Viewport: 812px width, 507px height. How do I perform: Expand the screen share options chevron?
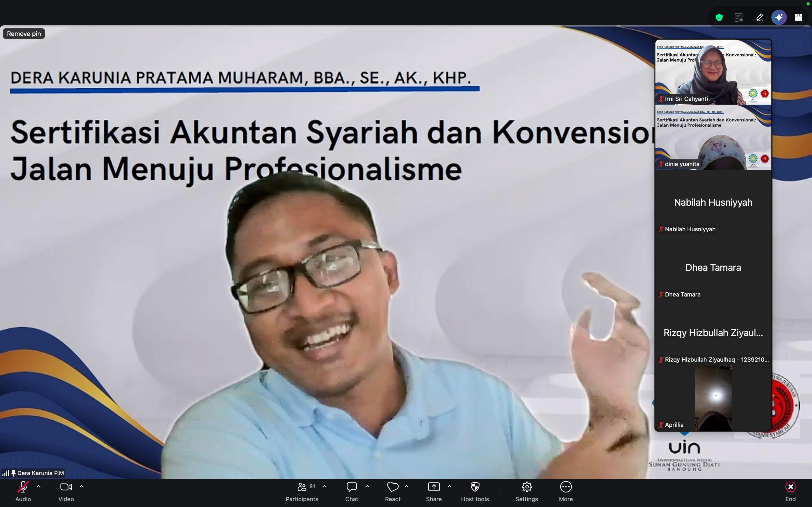pyautogui.click(x=449, y=486)
